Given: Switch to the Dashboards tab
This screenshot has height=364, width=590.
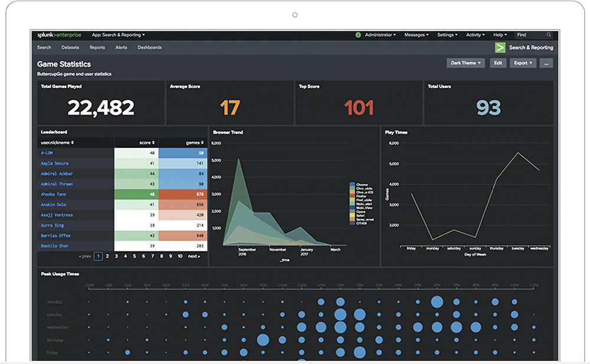Looking at the screenshot, I should (149, 47).
